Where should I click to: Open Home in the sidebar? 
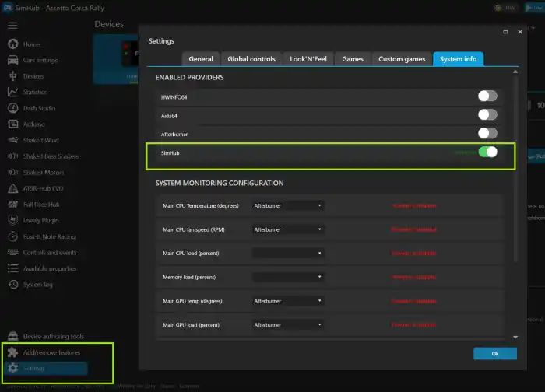[x=31, y=44]
